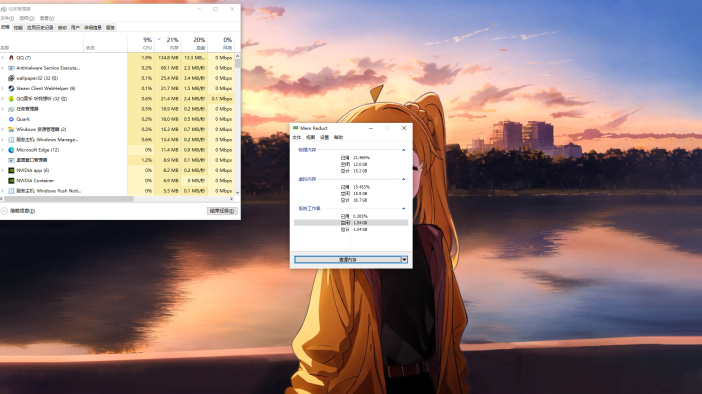Open Mem Reduct 设置 menu
The height and width of the screenshot is (394, 702).
click(x=325, y=137)
